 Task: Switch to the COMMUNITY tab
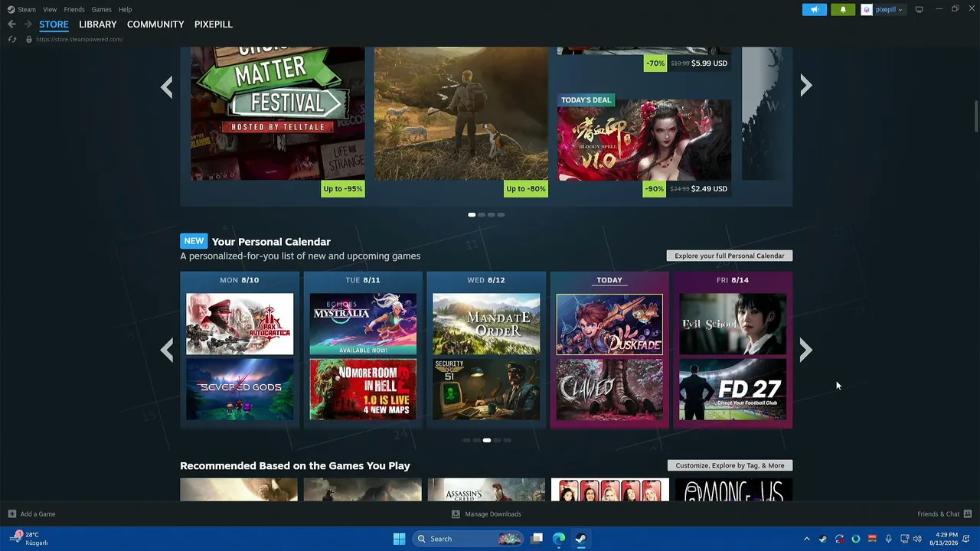click(155, 24)
